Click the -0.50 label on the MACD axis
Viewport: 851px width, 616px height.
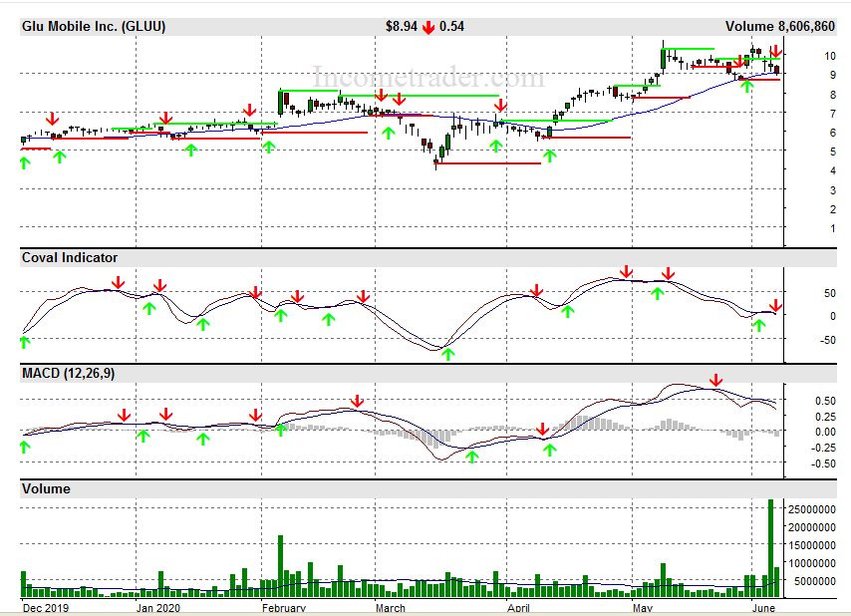823,464
